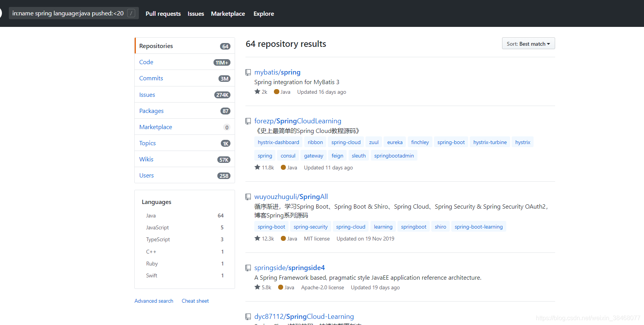
Task: Filter by TypeScript language
Action: click(185, 239)
